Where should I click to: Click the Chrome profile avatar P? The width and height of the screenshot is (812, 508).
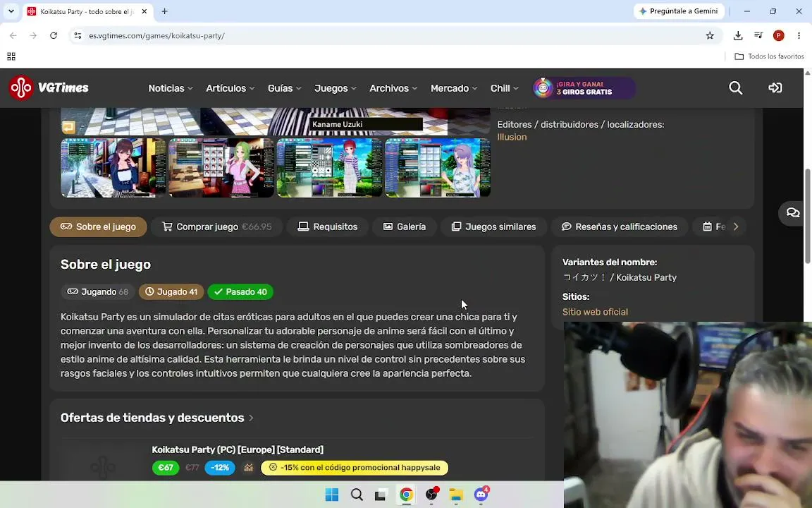(x=778, y=35)
